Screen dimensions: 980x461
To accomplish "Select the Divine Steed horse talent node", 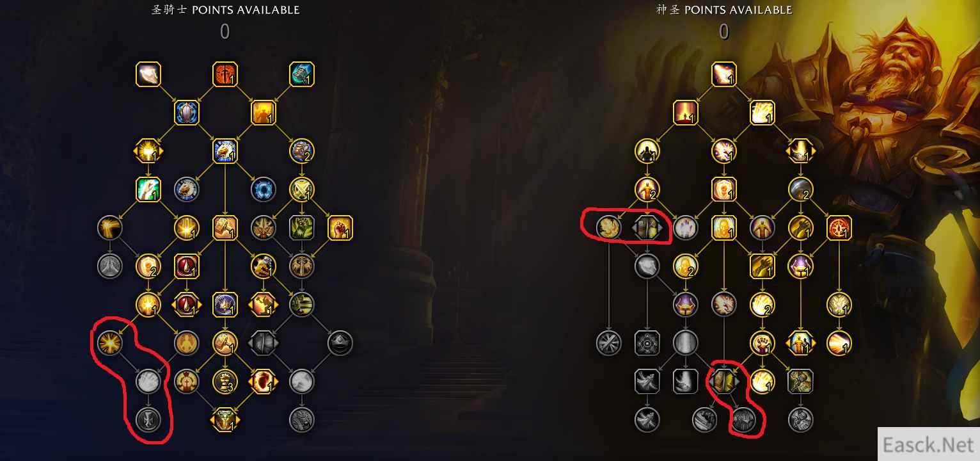I will [x=225, y=151].
